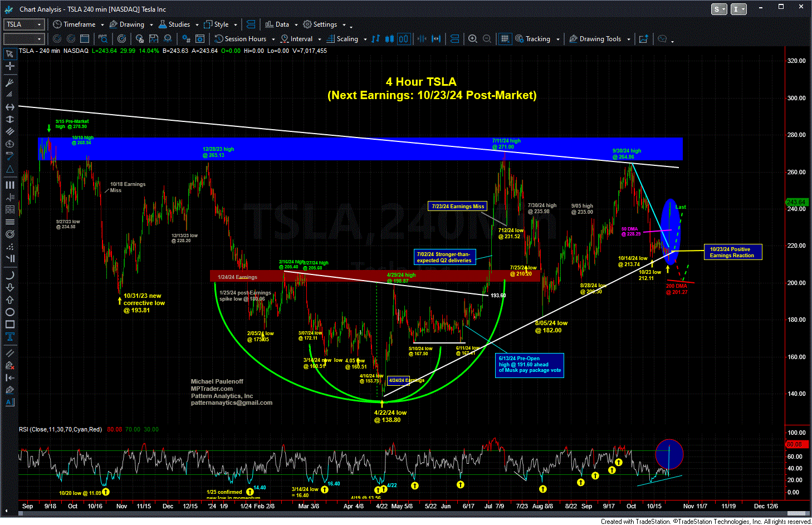Select the crosshair cursor tool
Image resolution: width=812 pixels, height=525 pixels.
pyautogui.click(x=9, y=66)
